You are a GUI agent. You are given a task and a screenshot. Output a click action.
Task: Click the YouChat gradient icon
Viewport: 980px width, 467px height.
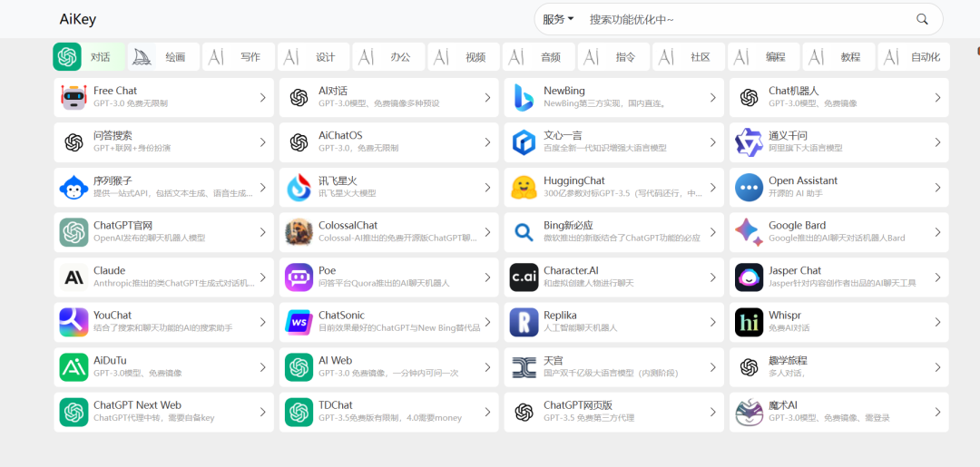point(73,322)
